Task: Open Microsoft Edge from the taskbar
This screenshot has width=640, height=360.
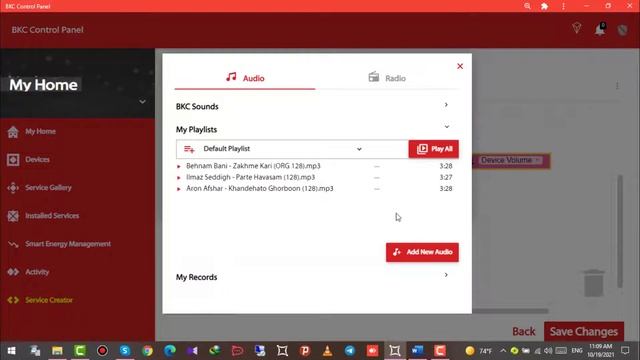Action: point(170,351)
